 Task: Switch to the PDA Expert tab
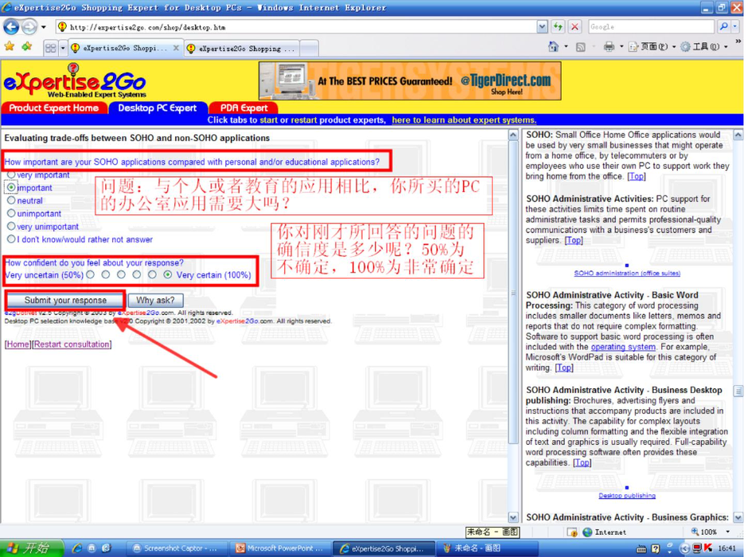(x=244, y=108)
